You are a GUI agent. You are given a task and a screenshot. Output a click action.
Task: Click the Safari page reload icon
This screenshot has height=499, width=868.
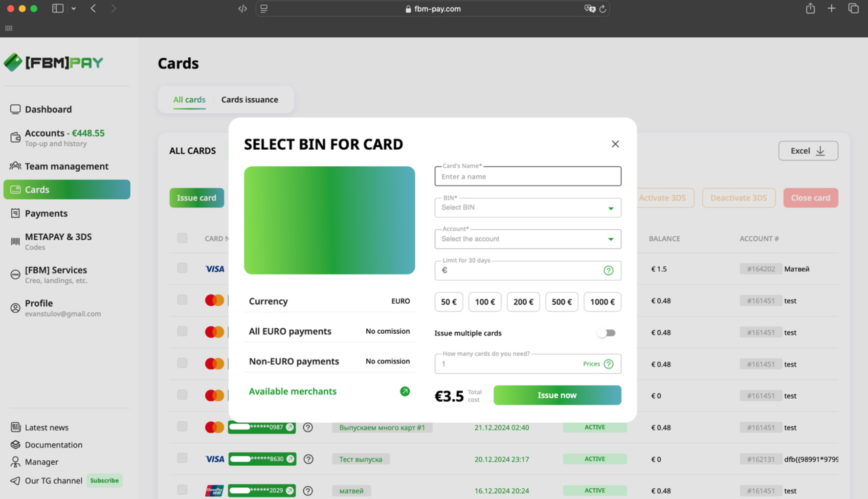(x=602, y=9)
